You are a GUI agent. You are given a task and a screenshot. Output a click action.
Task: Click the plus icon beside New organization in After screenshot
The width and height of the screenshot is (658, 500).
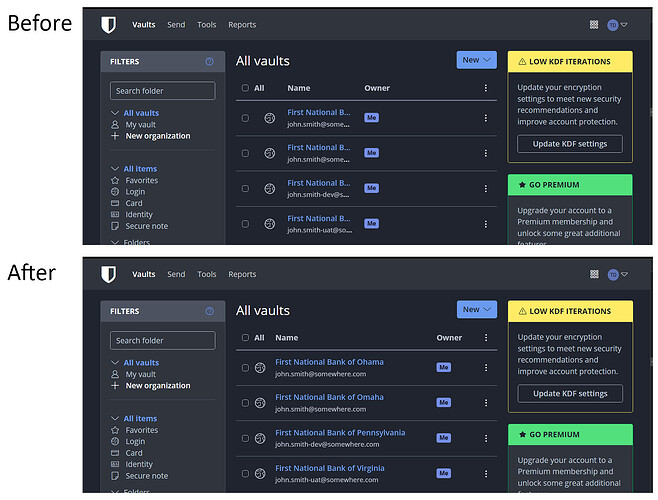[x=115, y=385]
